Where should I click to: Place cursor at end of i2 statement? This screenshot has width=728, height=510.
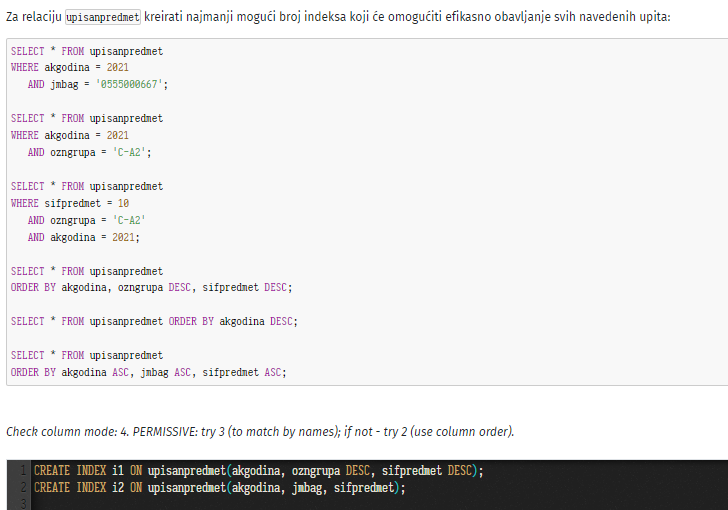click(x=406, y=488)
